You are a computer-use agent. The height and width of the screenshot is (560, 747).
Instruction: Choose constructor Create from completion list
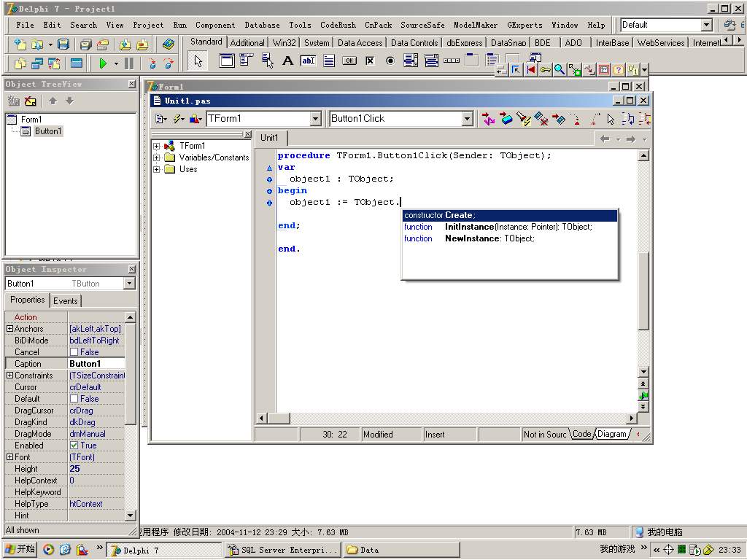(509, 216)
